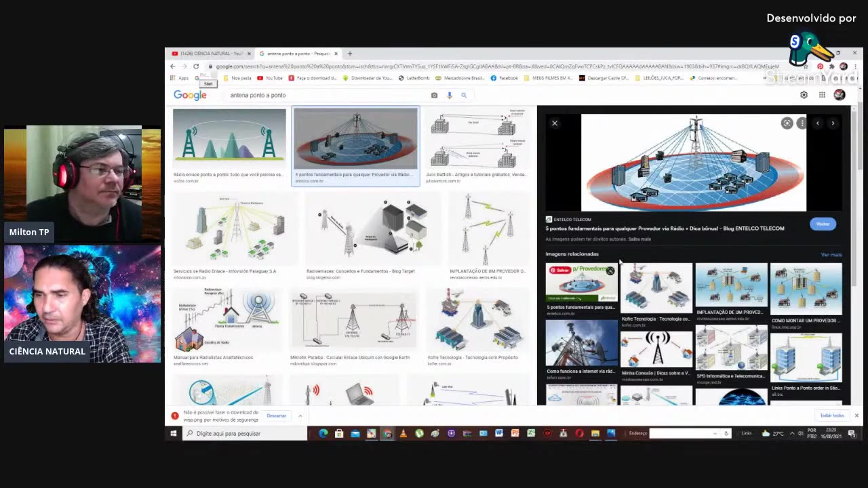Open the Google account avatar
Viewport: 868px width, 488px height.
(x=840, y=95)
